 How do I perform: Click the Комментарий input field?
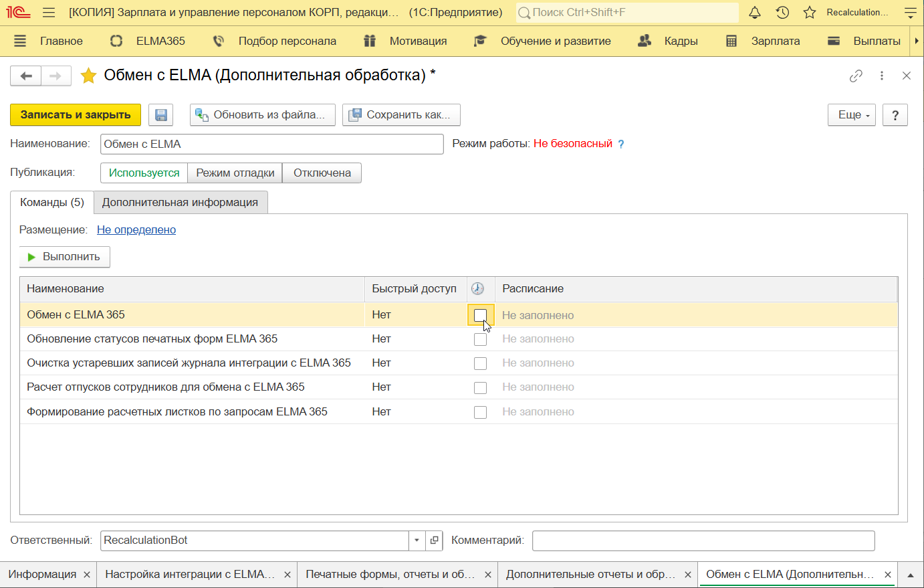point(703,540)
